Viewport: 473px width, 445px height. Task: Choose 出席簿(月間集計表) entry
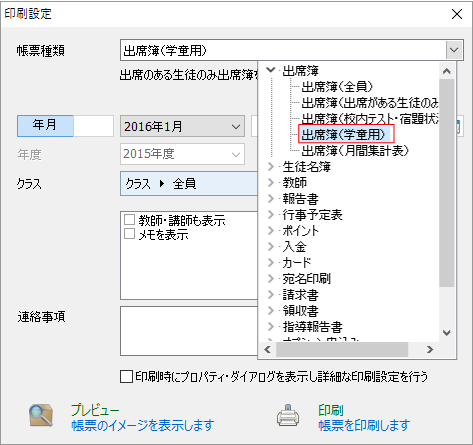coord(355,151)
